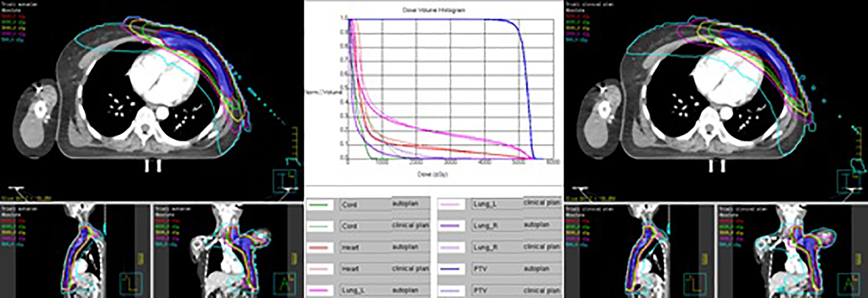The height and width of the screenshot is (298, 868).
Task: Click the yellow slice marker in clinical plan coronal view
Action: point(858,259)
